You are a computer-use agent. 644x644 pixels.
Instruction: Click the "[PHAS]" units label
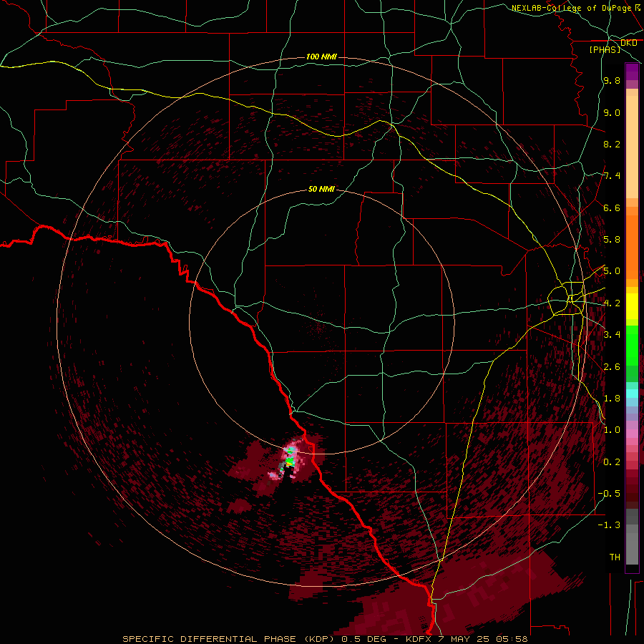point(605,49)
